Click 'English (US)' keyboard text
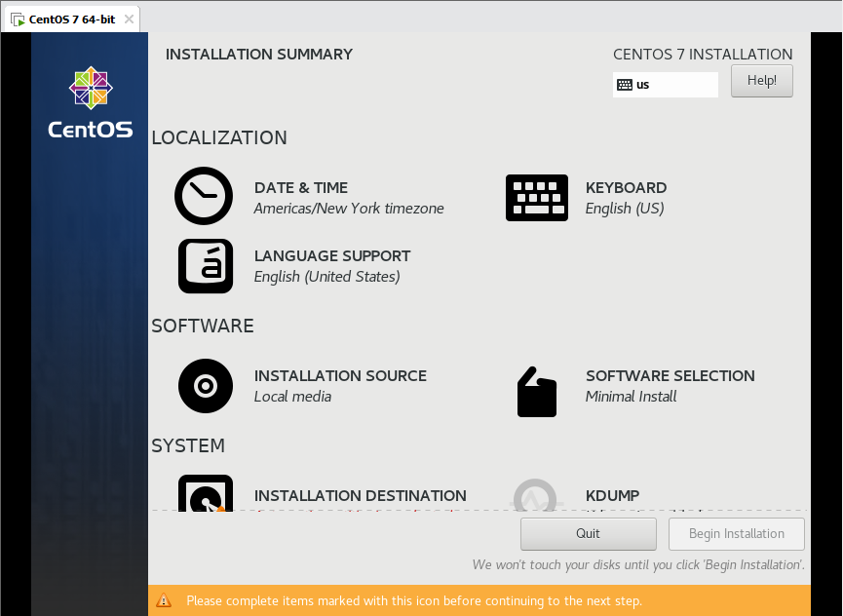Image resolution: width=843 pixels, height=616 pixels. 625,209
